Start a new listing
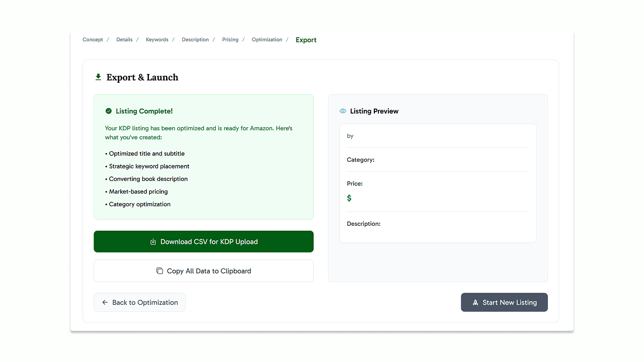The height and width of the screenshot is (362, 644). pyautogui.click(x=504, y=302)
